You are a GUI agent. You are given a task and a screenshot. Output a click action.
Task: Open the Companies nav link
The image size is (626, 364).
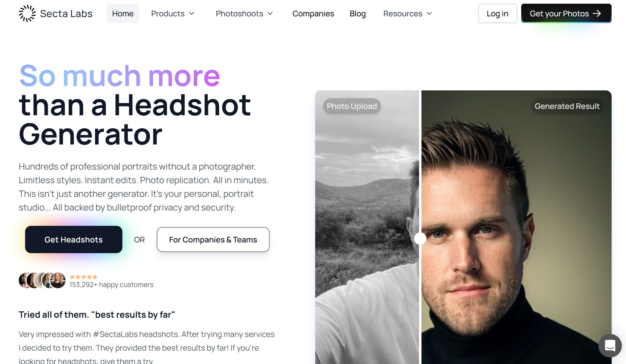pos(313,13)
